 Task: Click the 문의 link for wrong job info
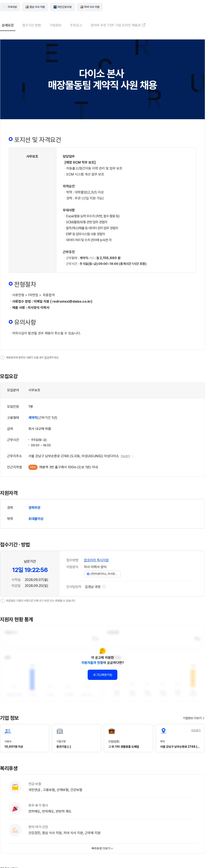point(47,357)
